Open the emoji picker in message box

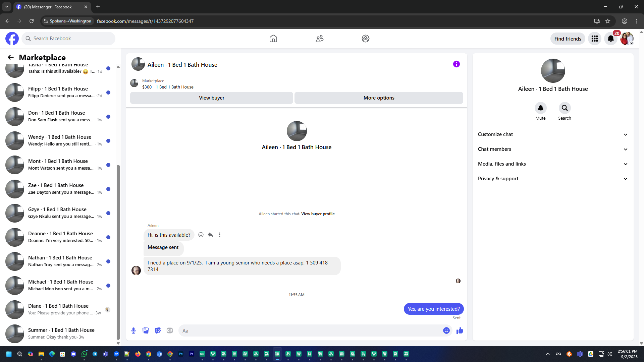pyautogui.click(x=446, y=330)
